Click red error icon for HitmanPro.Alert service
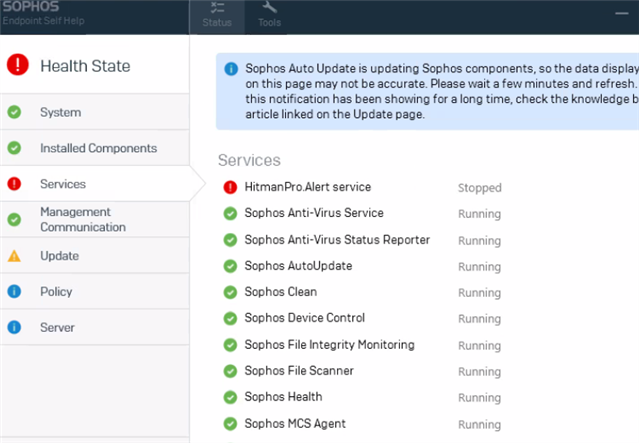 pos(230,187)
